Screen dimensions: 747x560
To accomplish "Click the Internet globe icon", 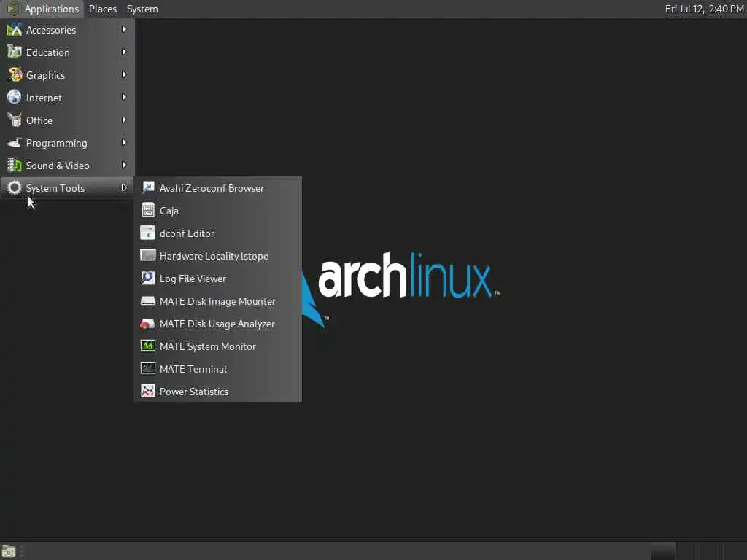I will point(15,98).
